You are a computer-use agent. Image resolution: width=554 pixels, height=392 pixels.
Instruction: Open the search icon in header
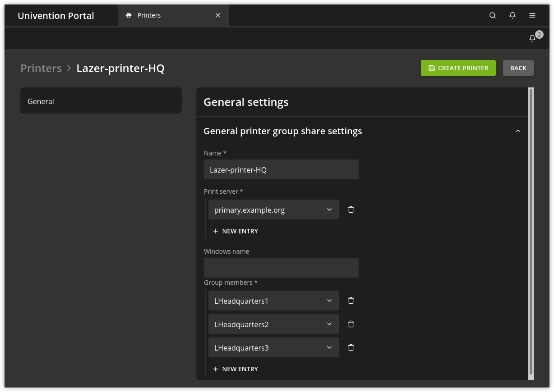click(x=493, y=15)
